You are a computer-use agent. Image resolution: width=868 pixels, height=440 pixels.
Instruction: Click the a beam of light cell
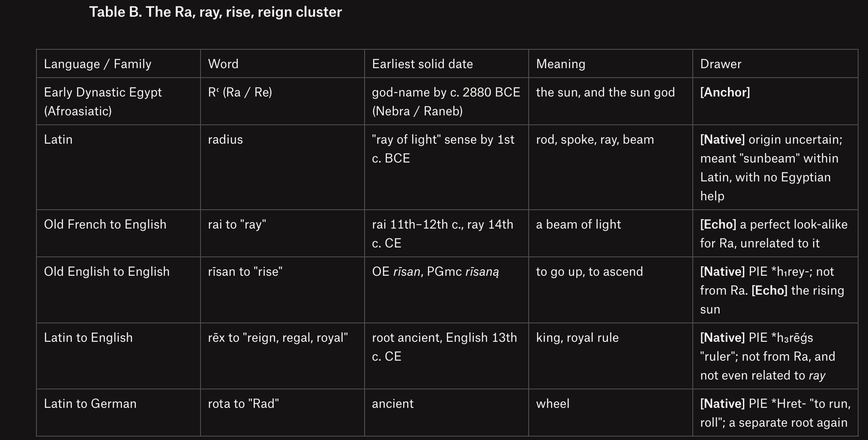pyautogui.click(x=611, y=234)
